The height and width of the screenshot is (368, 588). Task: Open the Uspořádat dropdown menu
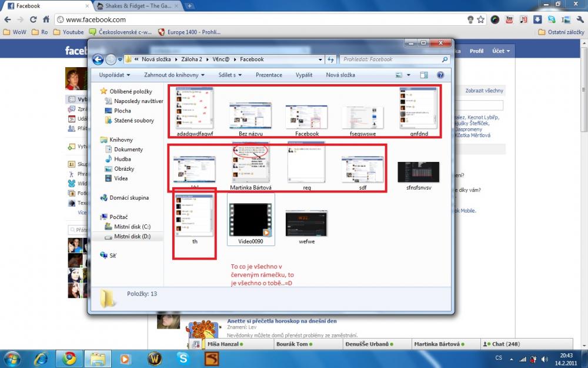[115, 75]
